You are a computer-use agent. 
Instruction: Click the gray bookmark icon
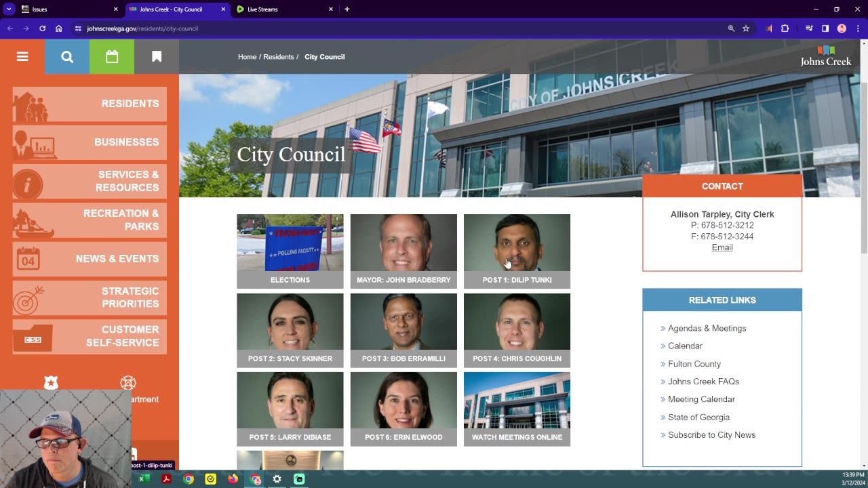click(157, 57)
